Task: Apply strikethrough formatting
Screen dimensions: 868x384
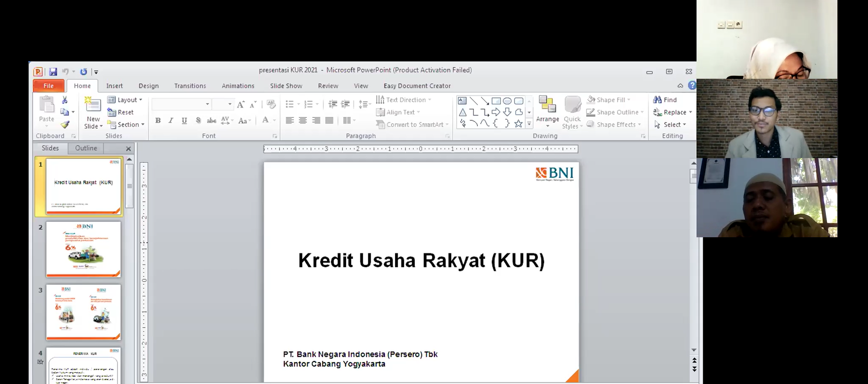Action: 211,120
